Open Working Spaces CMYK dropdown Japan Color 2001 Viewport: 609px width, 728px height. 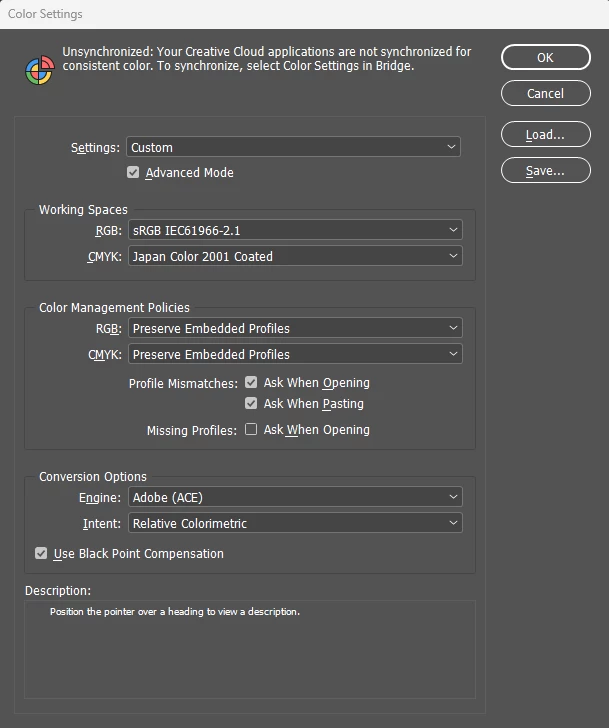coord(295,256)
